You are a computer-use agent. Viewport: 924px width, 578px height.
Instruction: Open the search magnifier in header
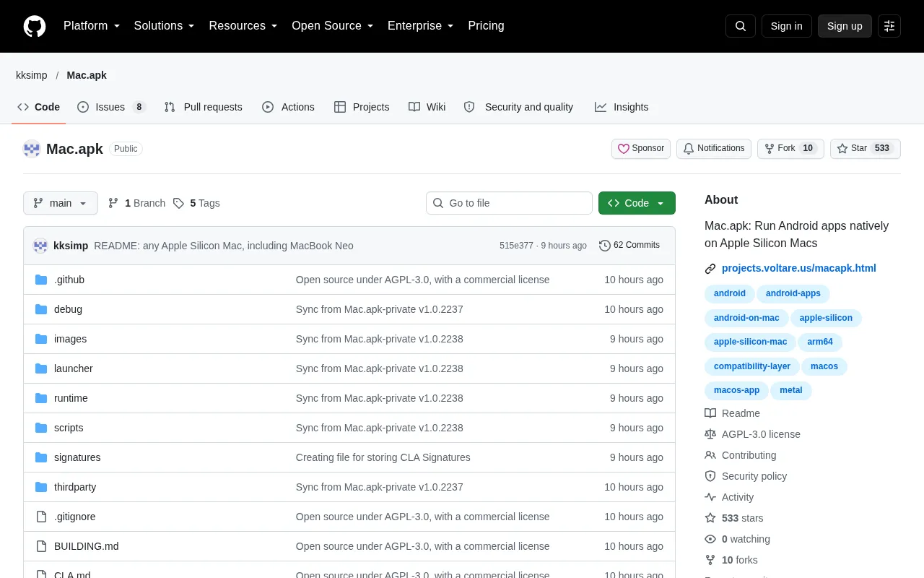point(741,26)
